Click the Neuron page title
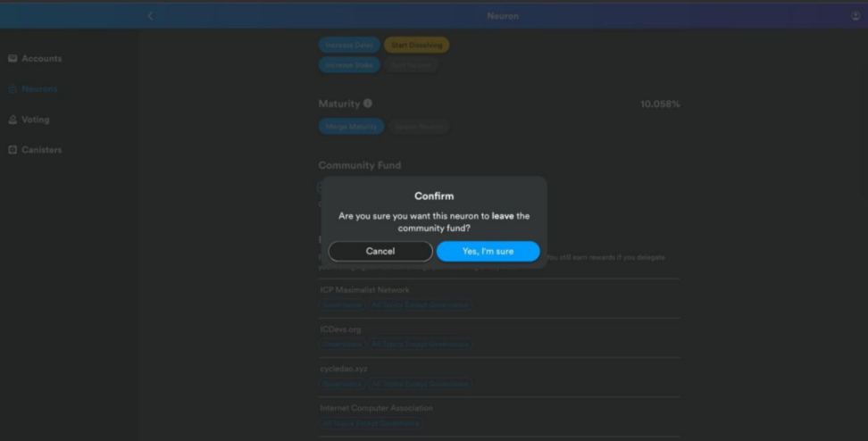The image size is (868, 441). (x=503, y=16)
